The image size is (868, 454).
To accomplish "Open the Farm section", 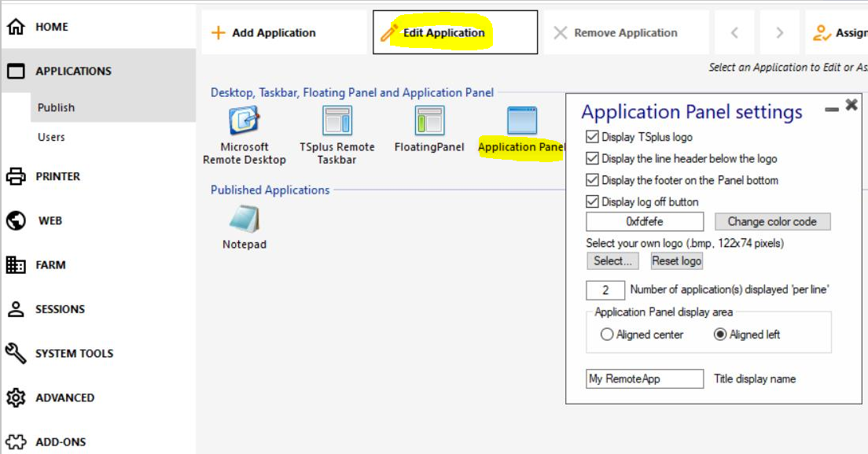I will tap(50, 265).
